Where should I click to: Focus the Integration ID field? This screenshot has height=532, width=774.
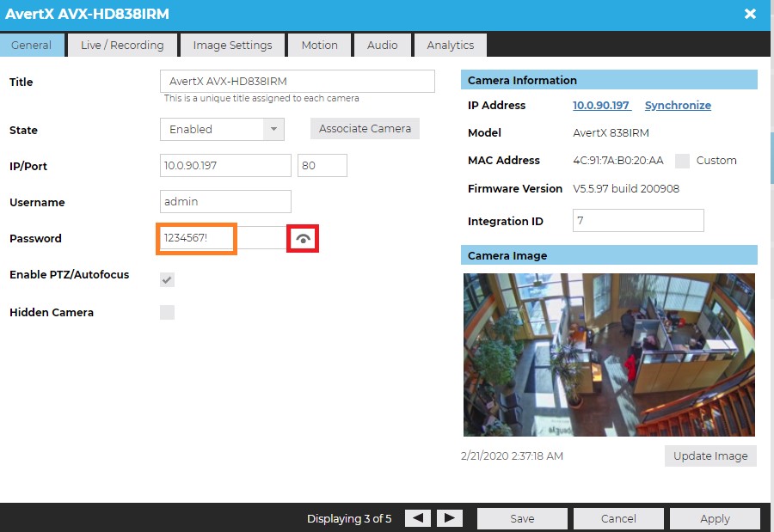click(638, 221)
